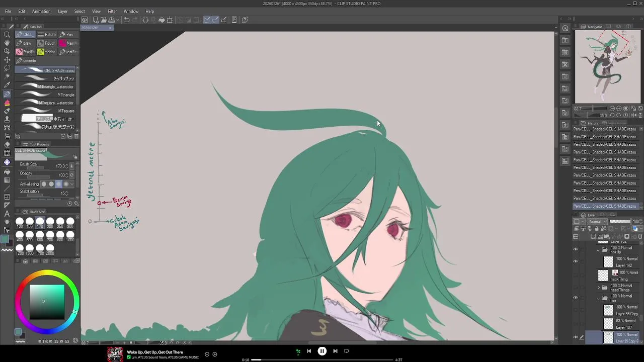This screenshot has height=362, width=644.
Task: Toggle snap to ruler in toolbar
Action: (207, 20)
